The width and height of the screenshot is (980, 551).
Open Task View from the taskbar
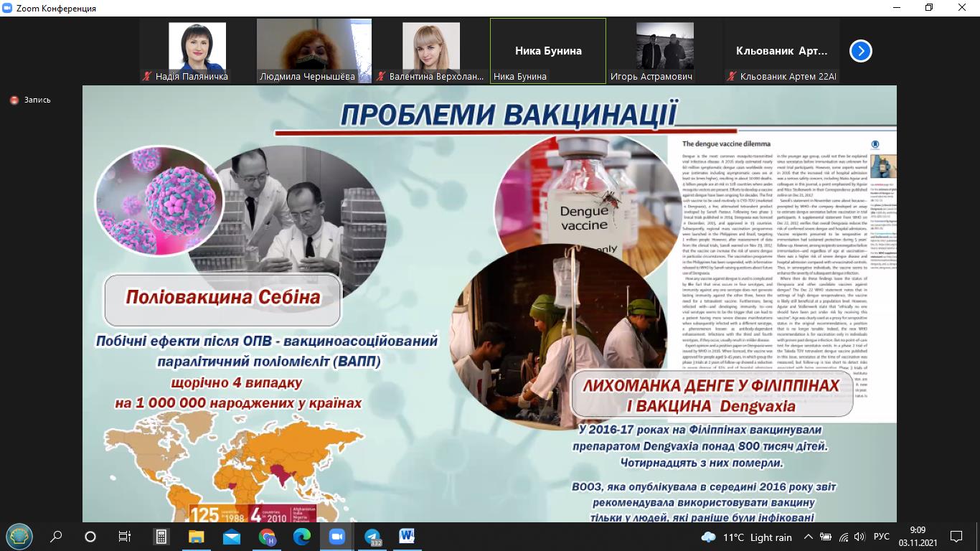(x=125, y=537)
